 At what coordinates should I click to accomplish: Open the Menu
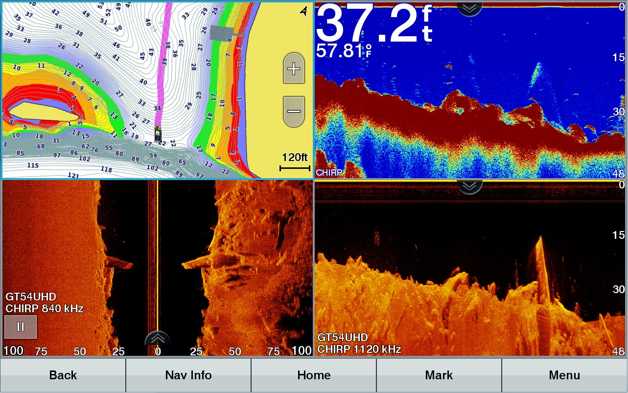tap(564, 375)
